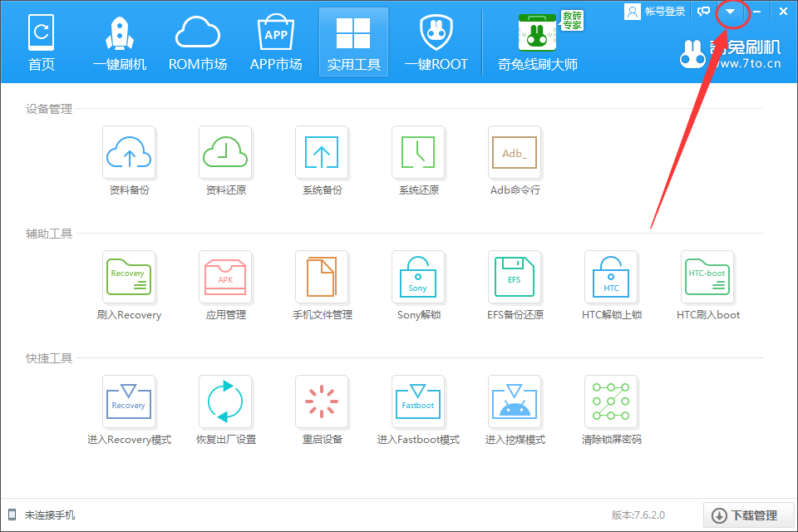Open the 重启设备 restart device tool
The width and height of the screenshot is (798, 532).
pyautogui.click(x=322, y=401)
